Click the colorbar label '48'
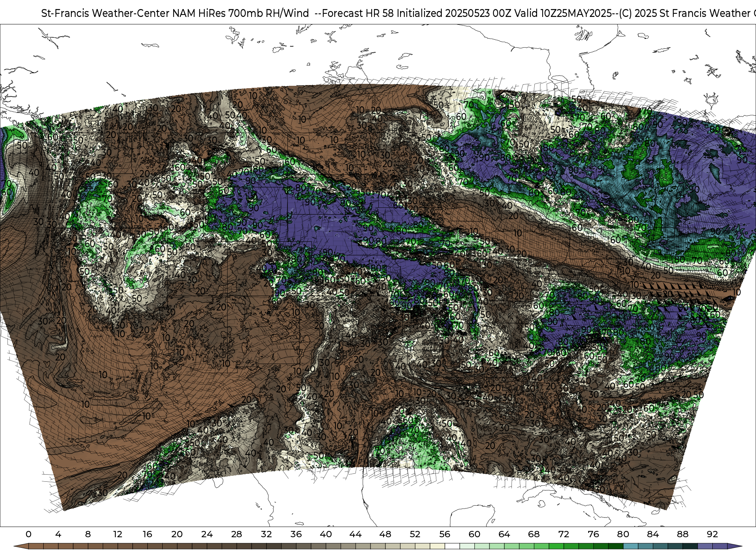756x551 pixels. click(x=385, y=534)
